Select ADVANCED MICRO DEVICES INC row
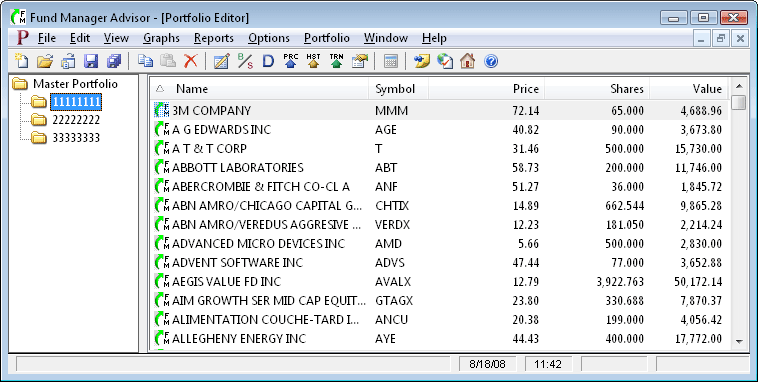758x382 pixels. pyautogui.click(x=440, y=243)
